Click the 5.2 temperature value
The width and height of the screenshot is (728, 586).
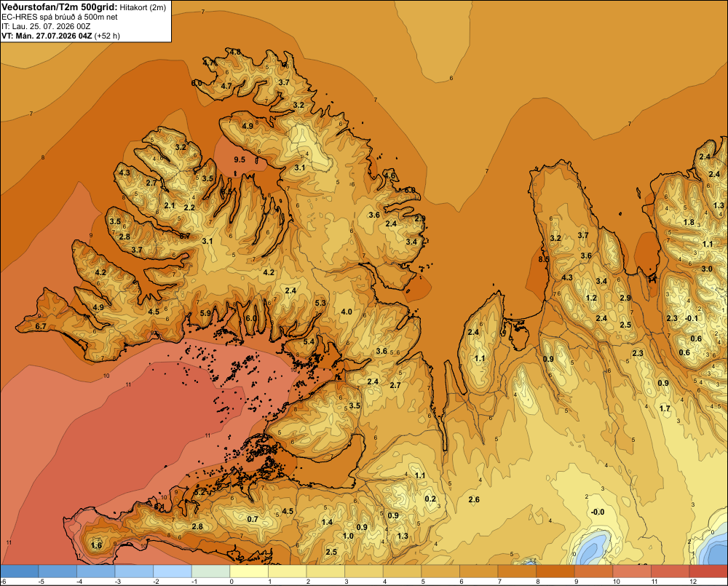point(199,492)
